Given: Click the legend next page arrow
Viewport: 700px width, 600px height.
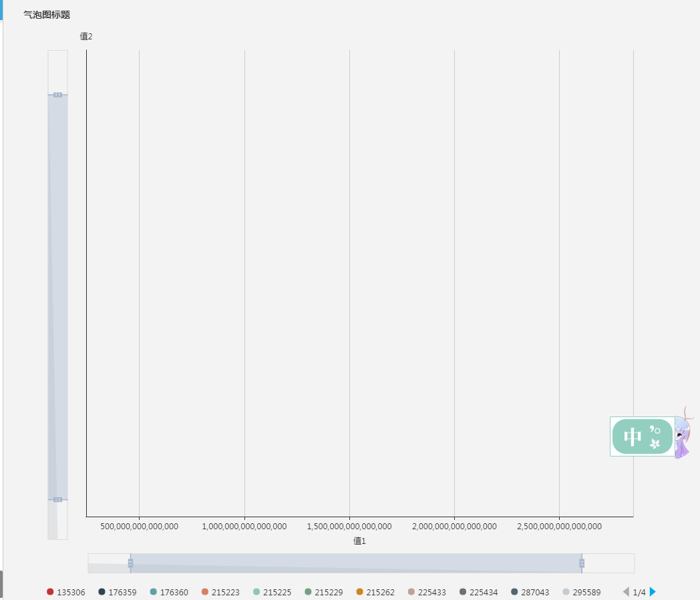Looking at the screenshot, I should [651, 592].
